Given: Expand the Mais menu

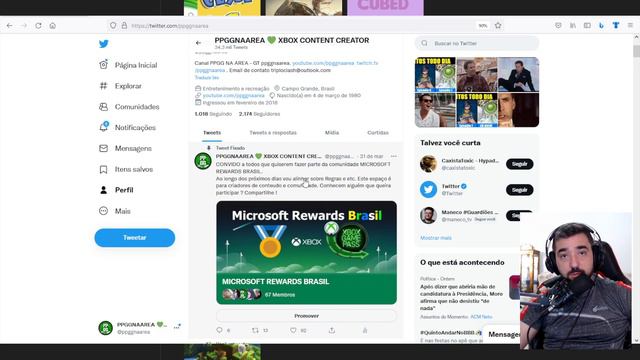Looking at the screenshot, I should 115,211.
